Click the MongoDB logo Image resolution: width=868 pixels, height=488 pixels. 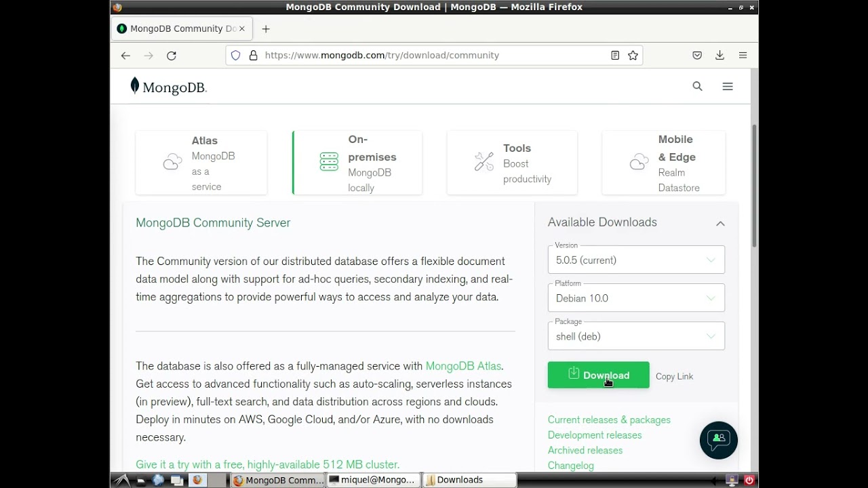pos(168,87)
